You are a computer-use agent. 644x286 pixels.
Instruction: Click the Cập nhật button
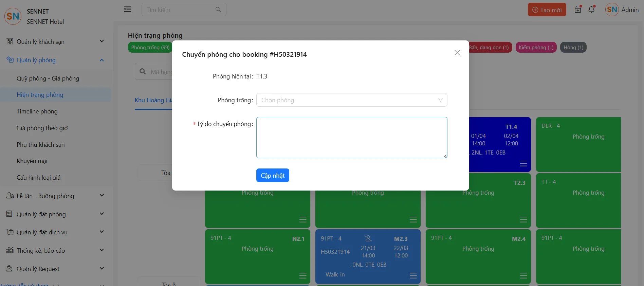pyautogui.click(x=272, y=175)
